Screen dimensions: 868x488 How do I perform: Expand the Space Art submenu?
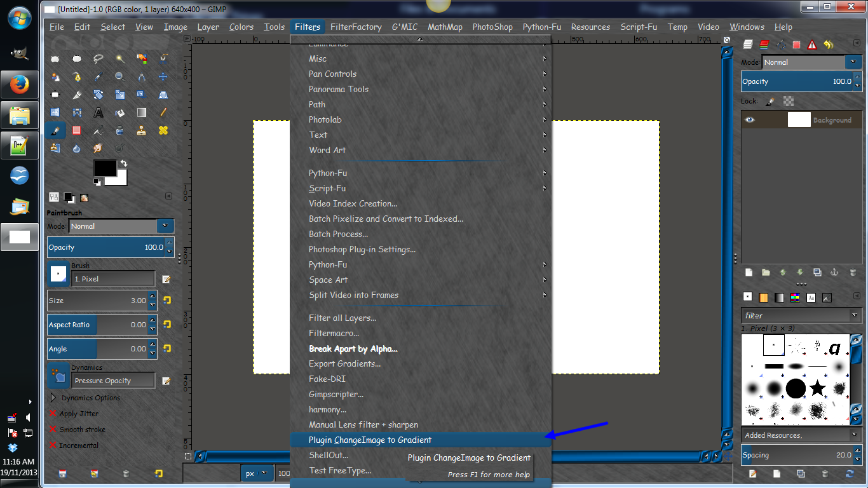tap(421, 280)
